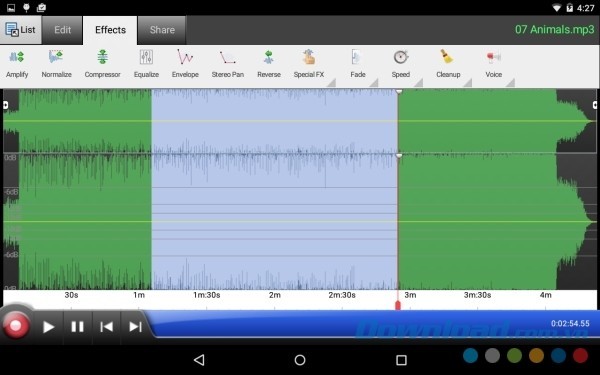Pause audio playback
The image size is (600, 375).
77,327
